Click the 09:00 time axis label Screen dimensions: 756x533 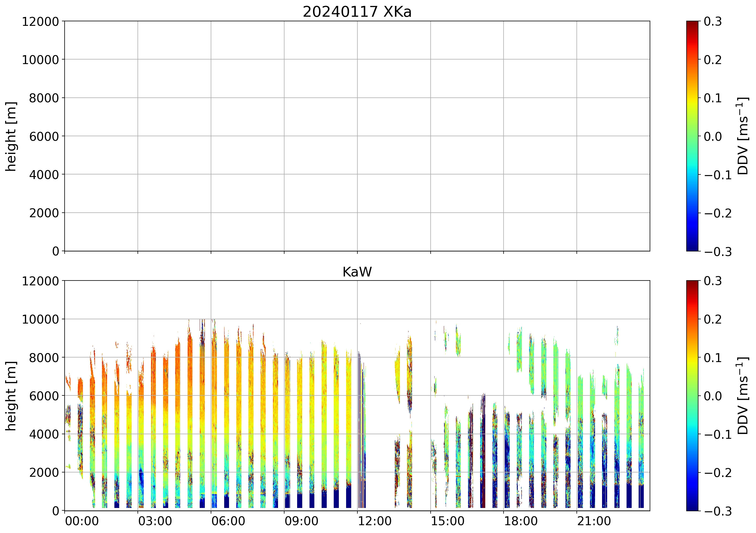point(301,521)
